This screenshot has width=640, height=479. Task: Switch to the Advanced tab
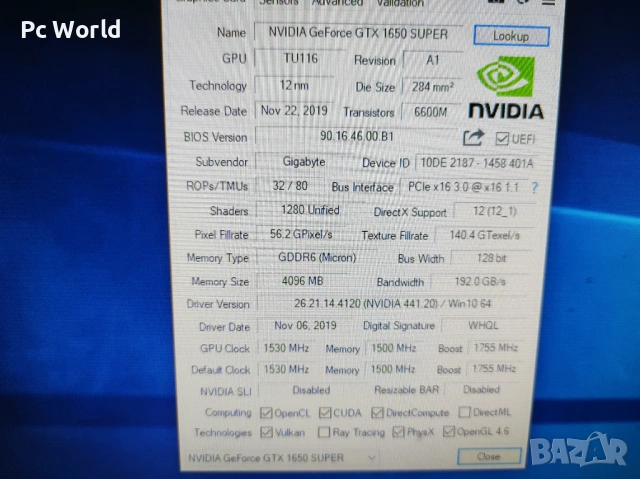(338, 3)
